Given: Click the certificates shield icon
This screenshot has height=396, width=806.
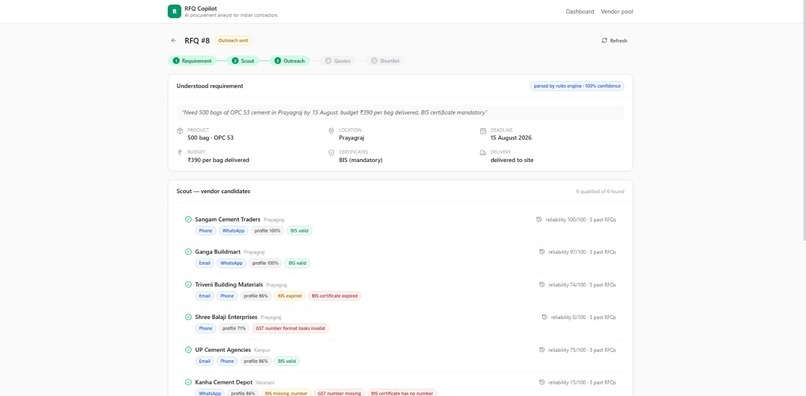Looking at the screenshot, I should [x=331, y=153].
